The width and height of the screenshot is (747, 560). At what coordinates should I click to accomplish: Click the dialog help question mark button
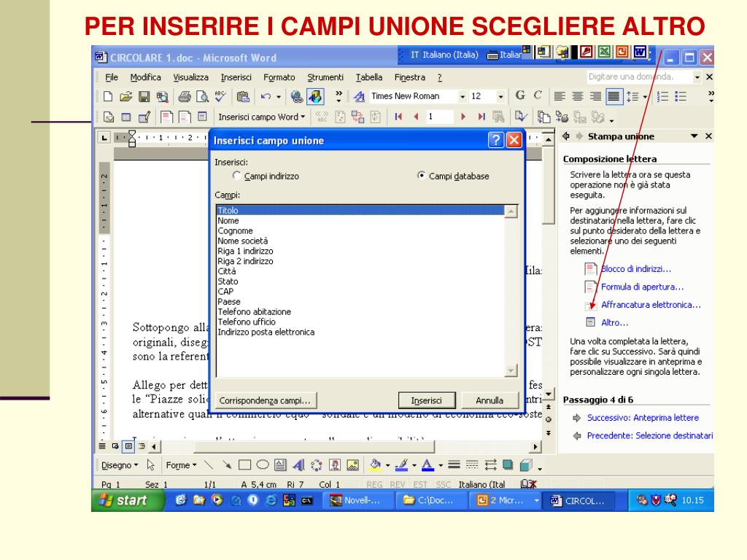coord(495,140)
